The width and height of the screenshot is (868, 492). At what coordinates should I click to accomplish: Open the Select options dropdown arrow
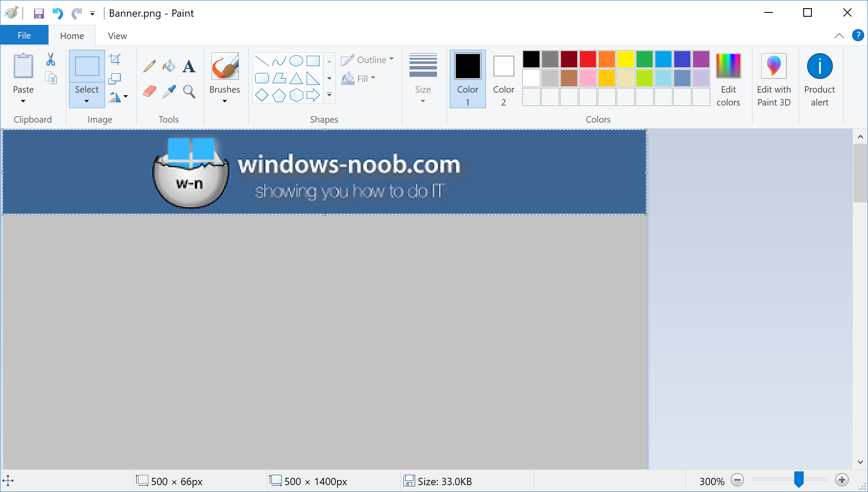pyautogui.click(x=87, y=101)
